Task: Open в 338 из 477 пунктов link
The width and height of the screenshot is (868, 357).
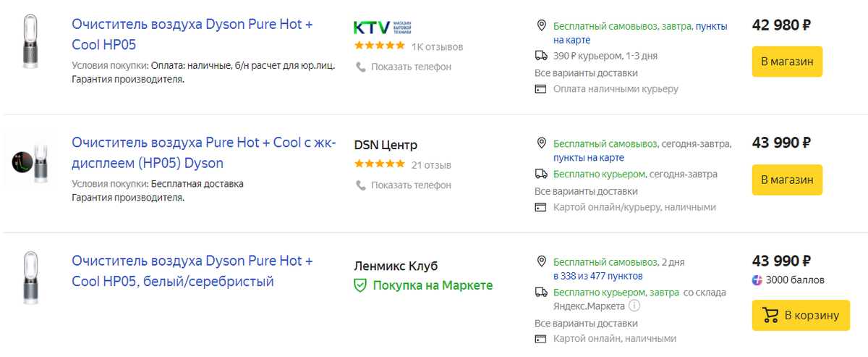Action: coord(598,276)
